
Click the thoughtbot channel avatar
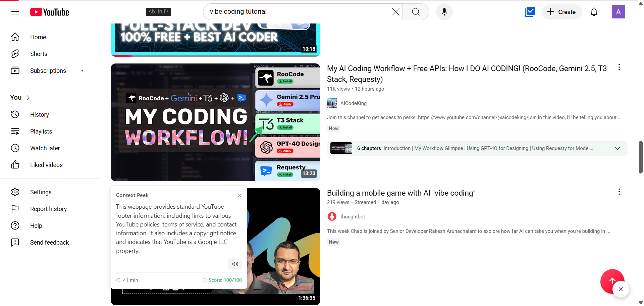[332, 216]
